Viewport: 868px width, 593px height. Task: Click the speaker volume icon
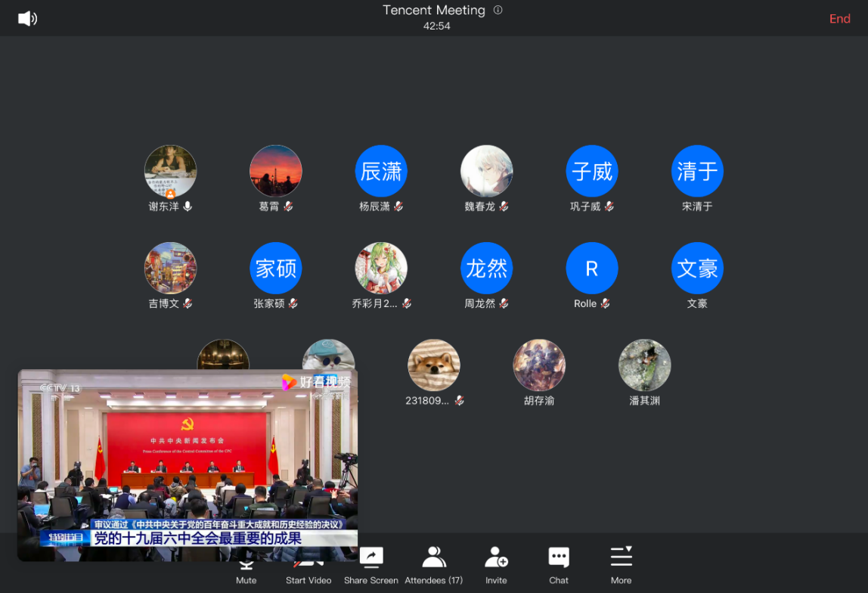pyautogui.click(x=27, y=19)
